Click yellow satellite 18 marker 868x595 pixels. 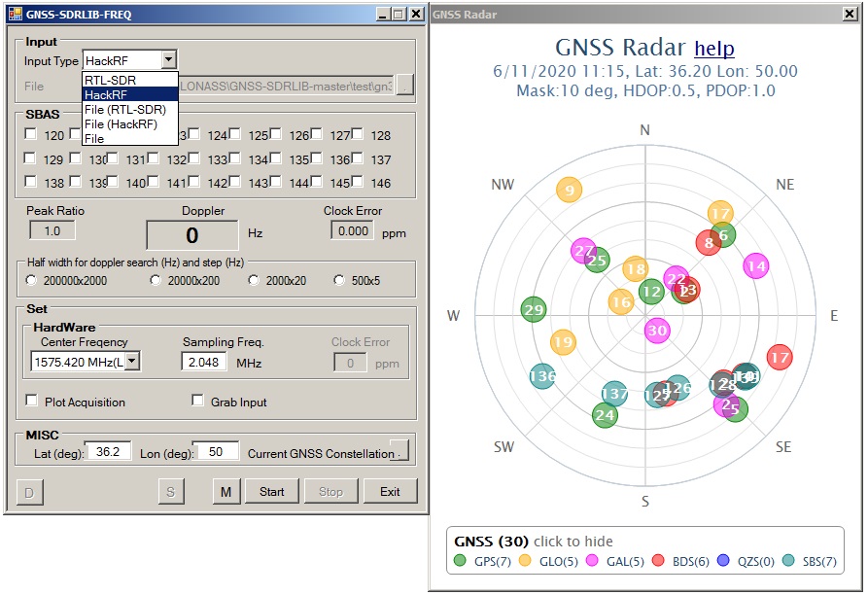click(635, 269)
